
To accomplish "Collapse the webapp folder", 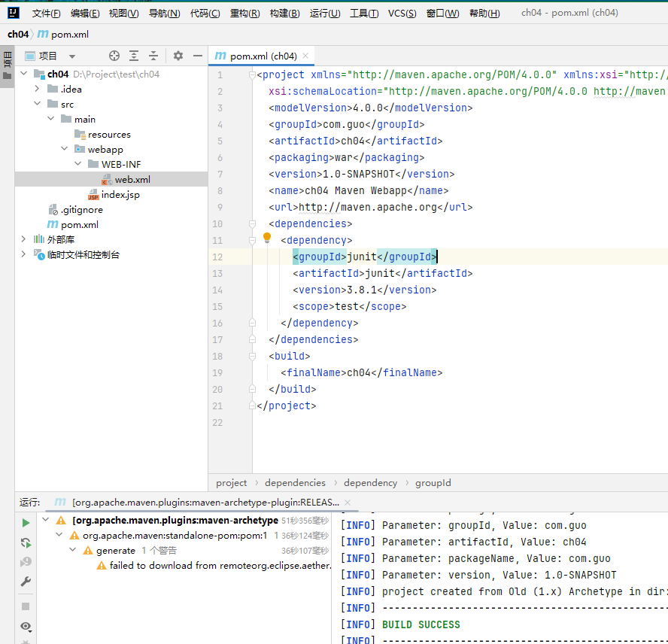I will point(64,150).
